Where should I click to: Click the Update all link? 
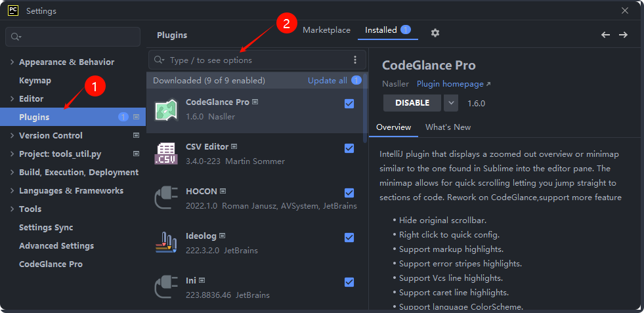328,81
